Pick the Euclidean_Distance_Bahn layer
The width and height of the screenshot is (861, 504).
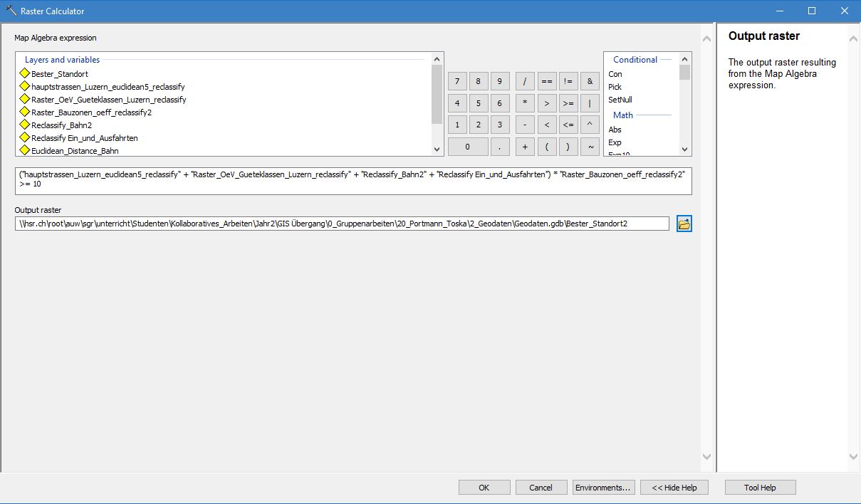75,151
